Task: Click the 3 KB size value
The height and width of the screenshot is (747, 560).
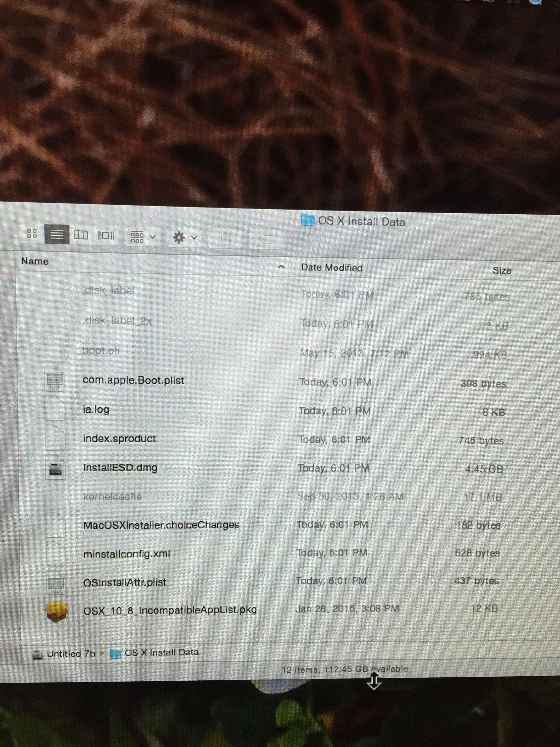Action: tap(497, 326)
